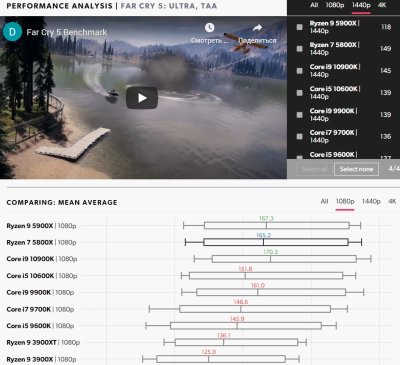Click the Select none button

coord(356,169)
